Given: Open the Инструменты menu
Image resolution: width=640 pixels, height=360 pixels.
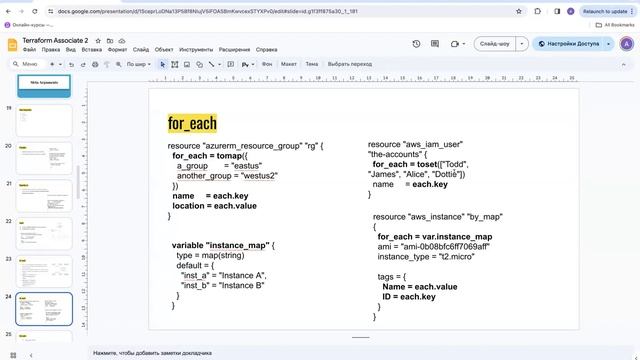Looking at the screenshot, I should point(196,50).
